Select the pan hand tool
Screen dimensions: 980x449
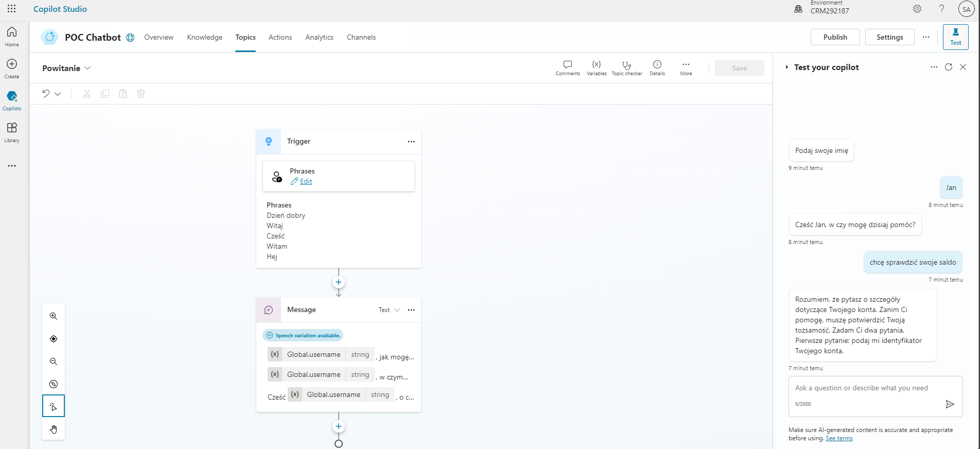click(x=54, y=429)
